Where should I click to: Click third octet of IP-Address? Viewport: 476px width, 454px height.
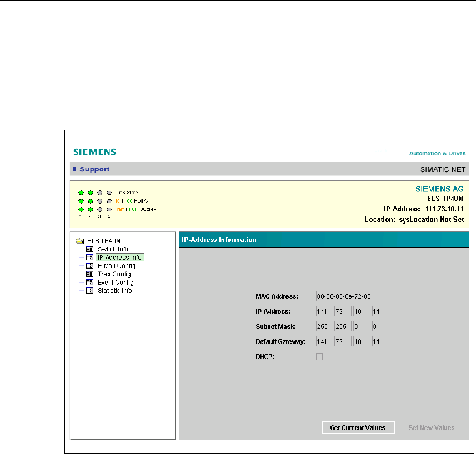[362, 311]
